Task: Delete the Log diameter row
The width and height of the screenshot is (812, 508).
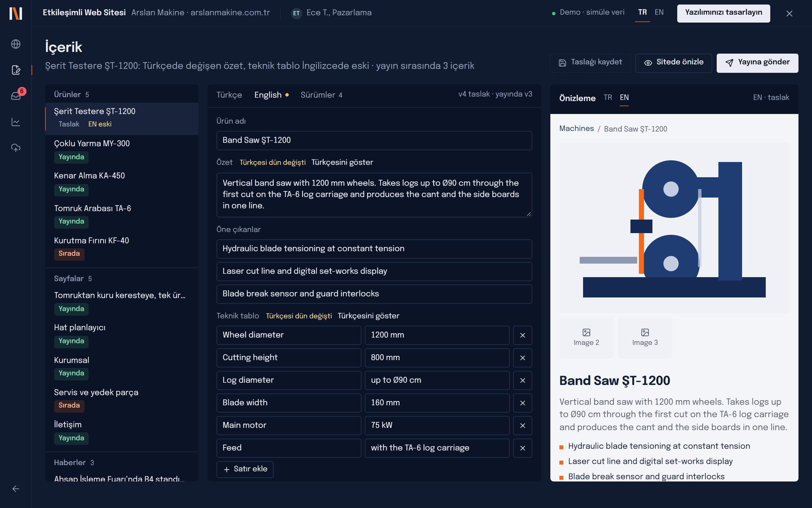Action: (522, 380)
